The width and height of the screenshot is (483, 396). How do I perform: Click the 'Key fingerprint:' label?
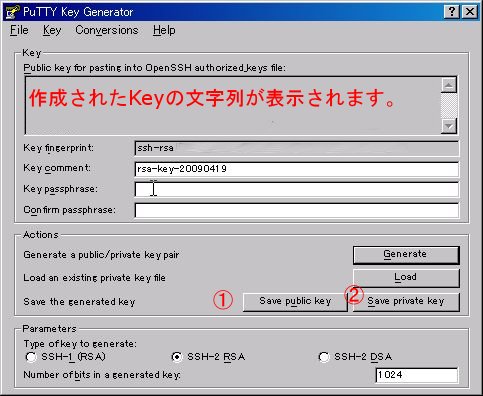tap(58, 148)
